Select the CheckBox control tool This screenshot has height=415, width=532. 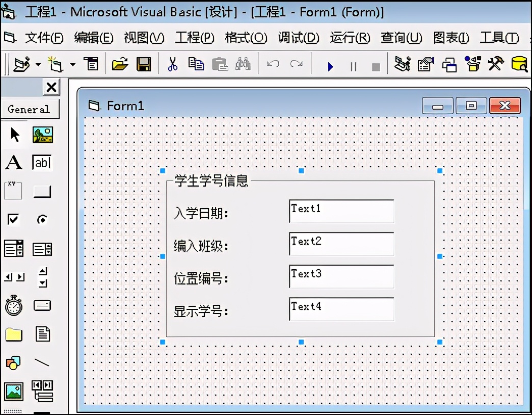click(x=13, y=219)
